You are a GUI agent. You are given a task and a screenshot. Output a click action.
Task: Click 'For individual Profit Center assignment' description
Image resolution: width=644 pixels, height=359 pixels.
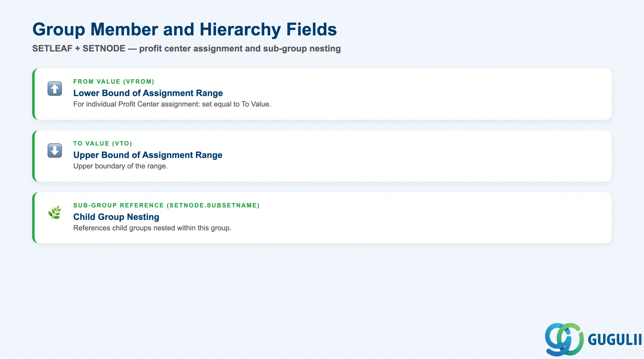click(172, 104)
